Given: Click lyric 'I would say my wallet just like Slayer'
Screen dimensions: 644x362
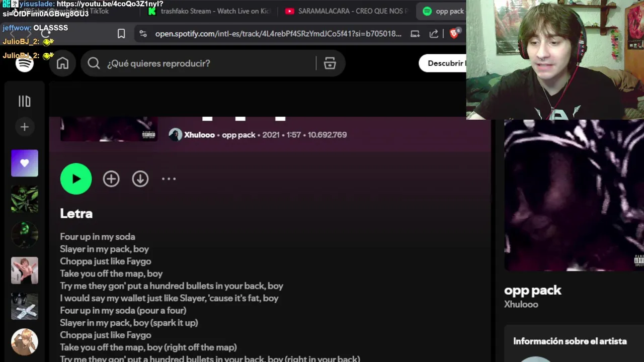Looking at the screenshot, I should tap(169, 298).
